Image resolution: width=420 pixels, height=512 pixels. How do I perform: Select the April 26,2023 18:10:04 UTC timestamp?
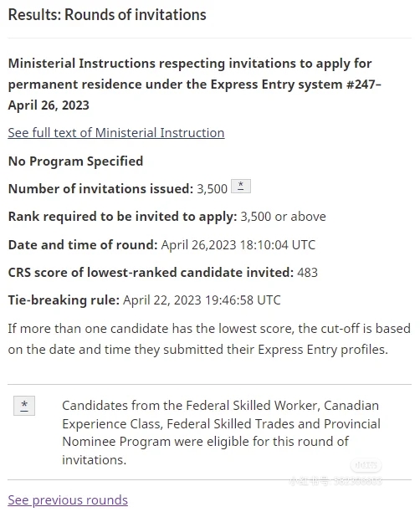238,245
